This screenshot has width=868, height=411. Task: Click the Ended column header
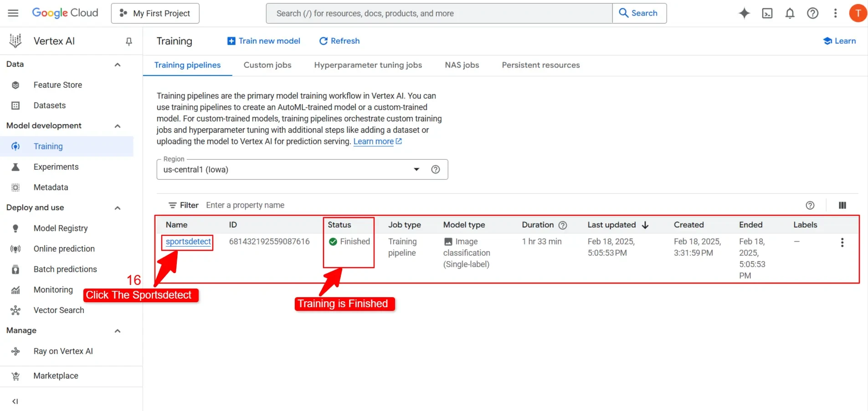point(751,225)
